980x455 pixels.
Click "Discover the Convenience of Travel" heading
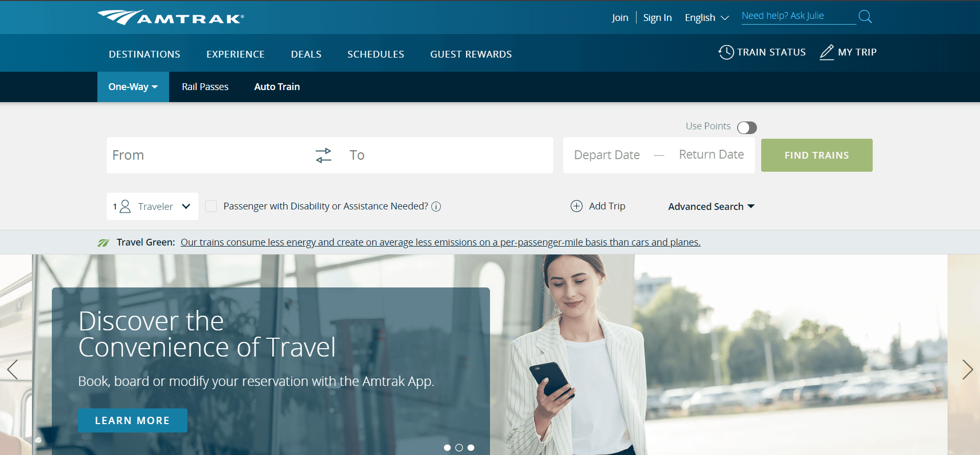(x=207, y=334)
